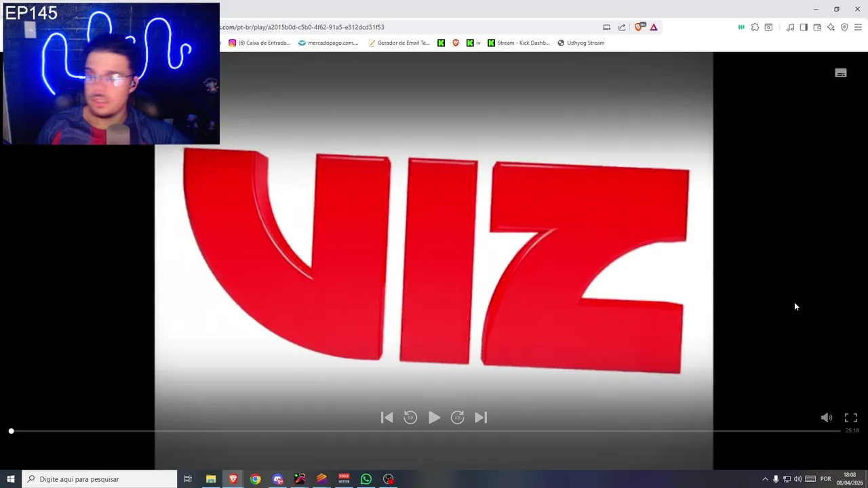The image size is (868, 488).
Task: Click the share page icon in address bar
Action: (622, 27)
